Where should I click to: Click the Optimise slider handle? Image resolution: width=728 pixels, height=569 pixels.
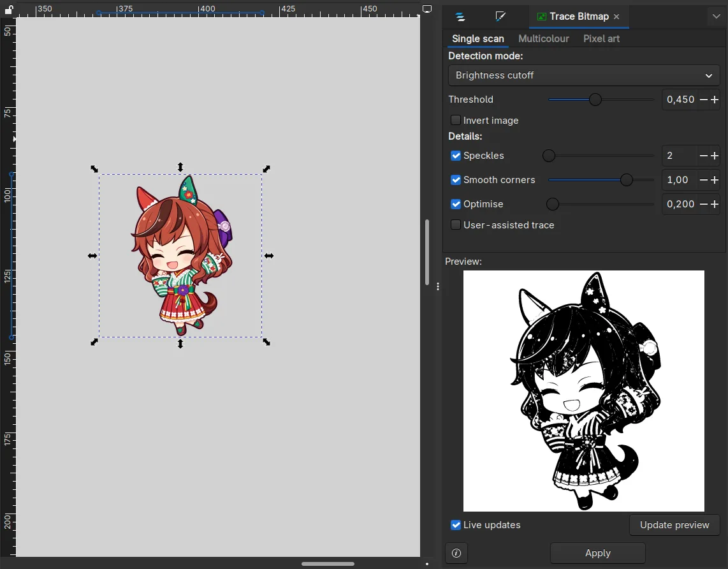pos(553,204)
